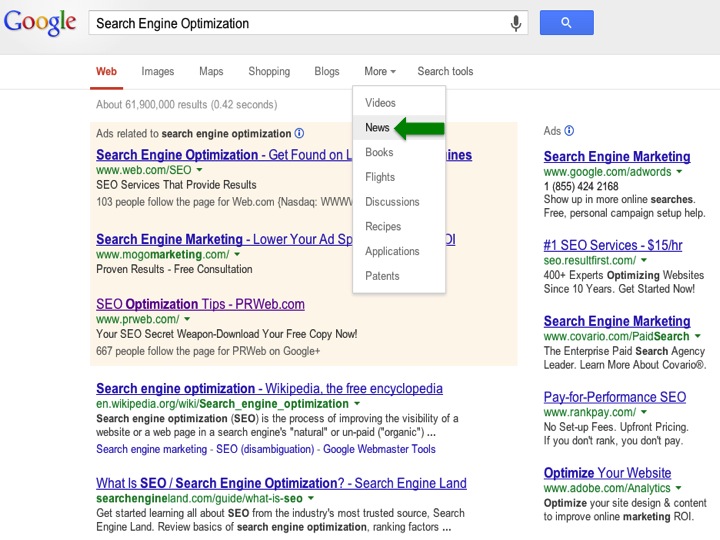Select Recipes from the More menu
The height and width of the screenshot is (540, 720).
(399, 227)
